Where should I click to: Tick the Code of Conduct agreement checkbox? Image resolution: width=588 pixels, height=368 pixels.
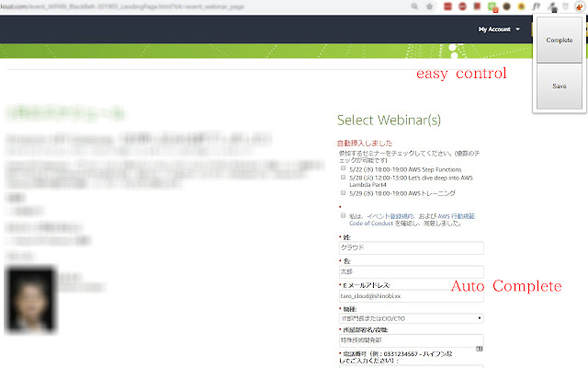(343, 215)
